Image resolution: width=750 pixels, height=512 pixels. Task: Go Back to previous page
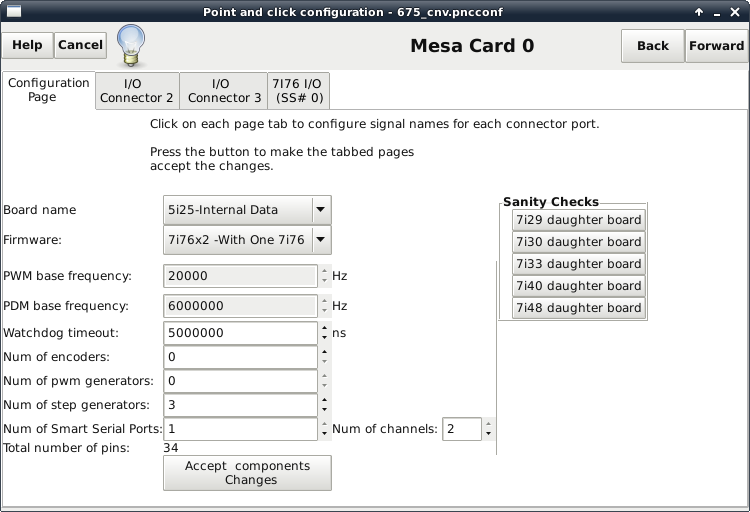coord(652,46)
